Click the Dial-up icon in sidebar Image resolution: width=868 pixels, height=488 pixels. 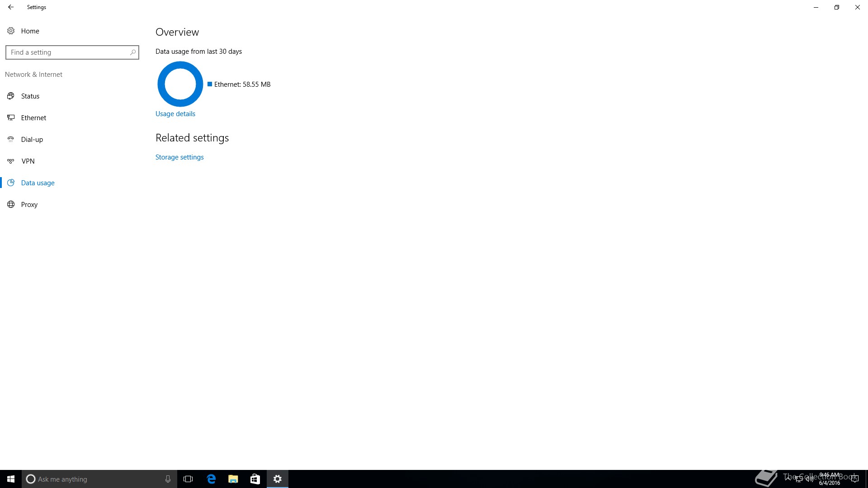[x=11, y=139]
